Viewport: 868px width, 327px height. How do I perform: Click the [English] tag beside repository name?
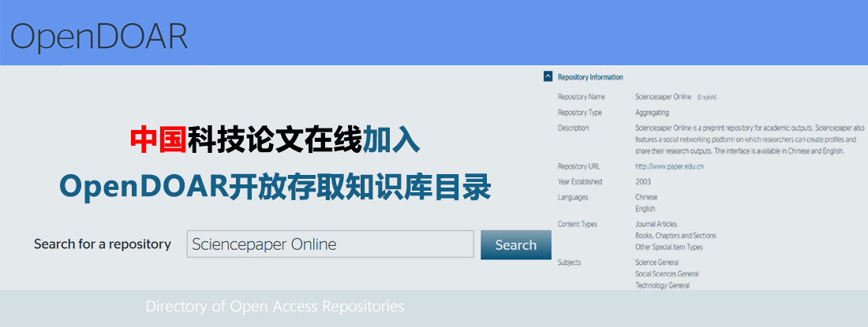click(x=706, y=97)
